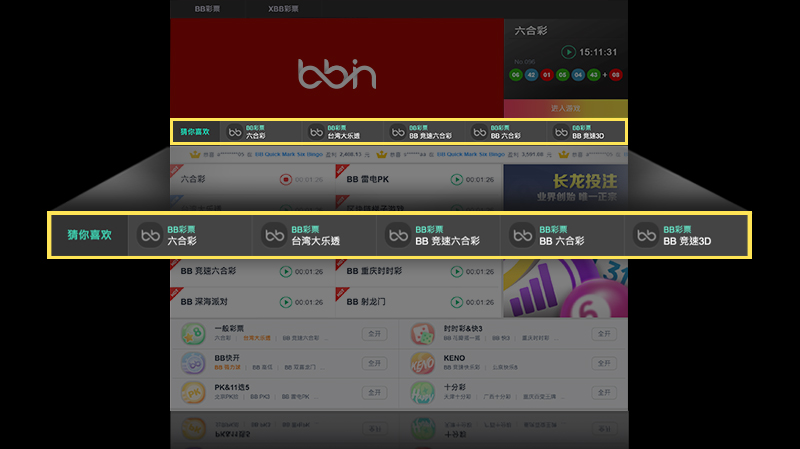This screenshot has height=449, width=800.
Task: Expand 十分彩 with its 全开 button
Action: tap(602, 392)
